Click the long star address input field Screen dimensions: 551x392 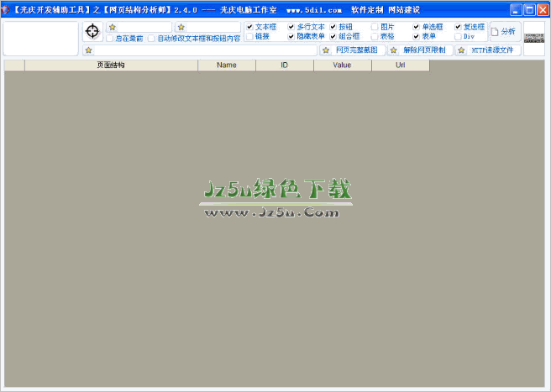200,50
